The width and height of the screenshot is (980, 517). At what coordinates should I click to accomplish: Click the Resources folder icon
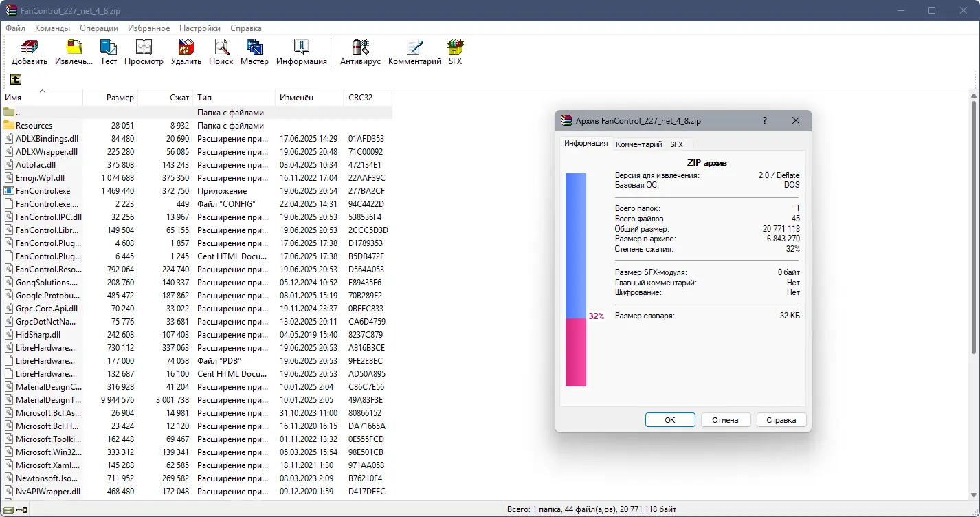coord(9,125)
